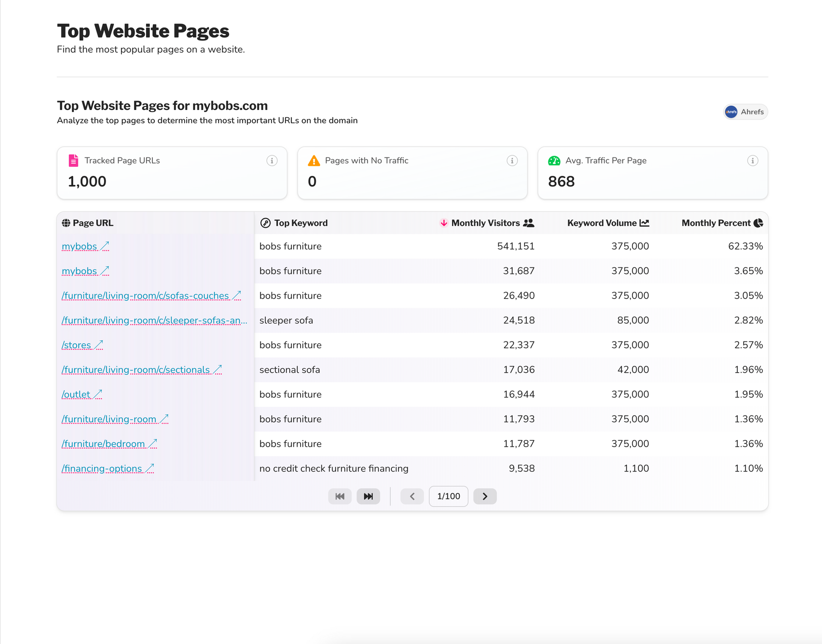
Task: Open the /stores page link
Action: pyautogui.click(x=77, y=345)
